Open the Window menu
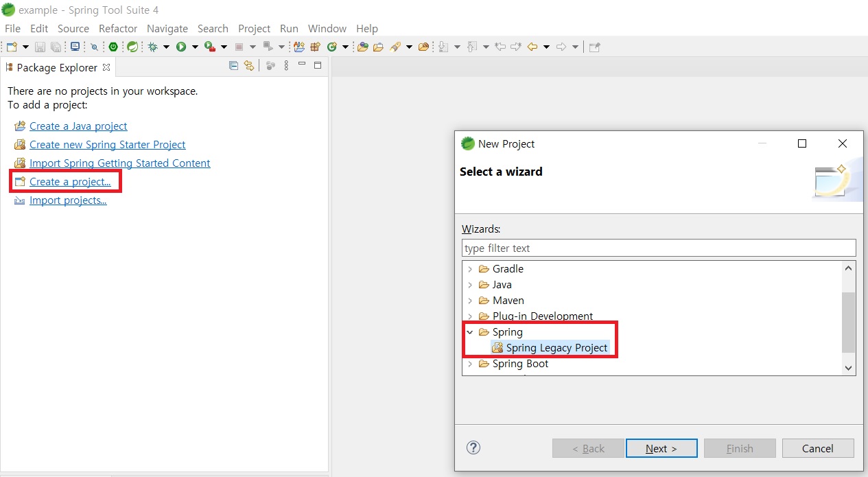868x477 pixels. click(x=327, y=28)
